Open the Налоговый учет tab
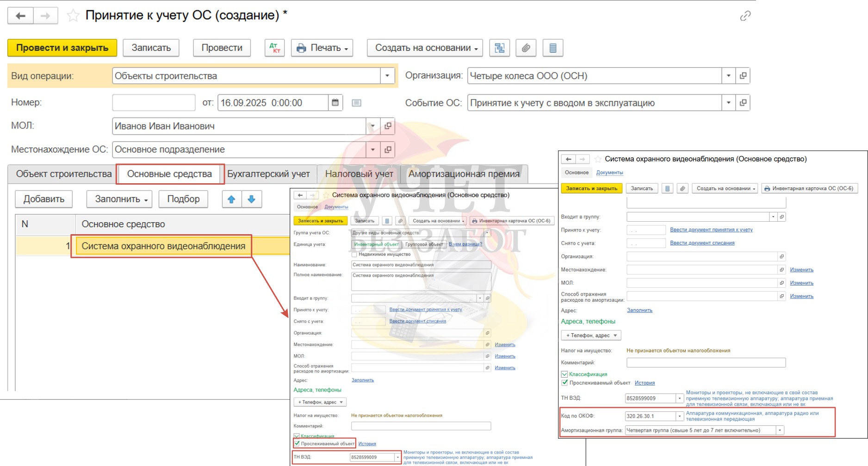Image resolution: width=868 pixels, height=466 pixels. point(359,174)
